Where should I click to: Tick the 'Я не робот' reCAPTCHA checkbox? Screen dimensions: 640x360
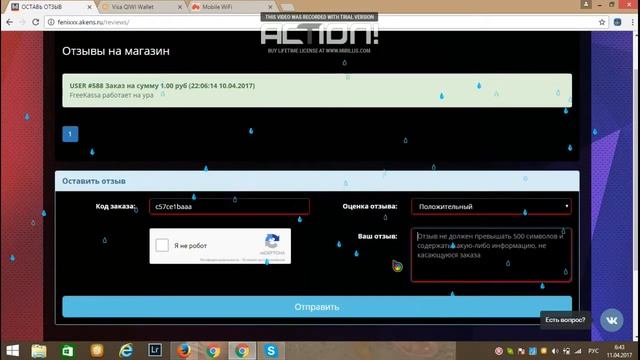(162, 245)
